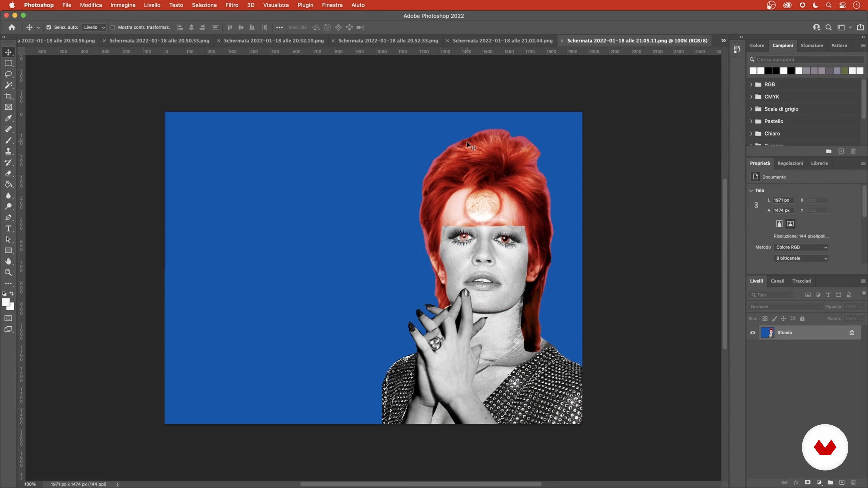Click the foreground color swatch
Viewport: 868px width, 488px height.
(6, 303)
